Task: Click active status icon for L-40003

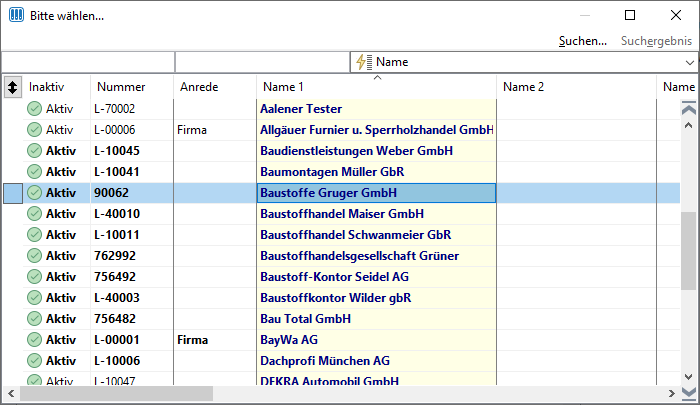Action: (34, 297)
